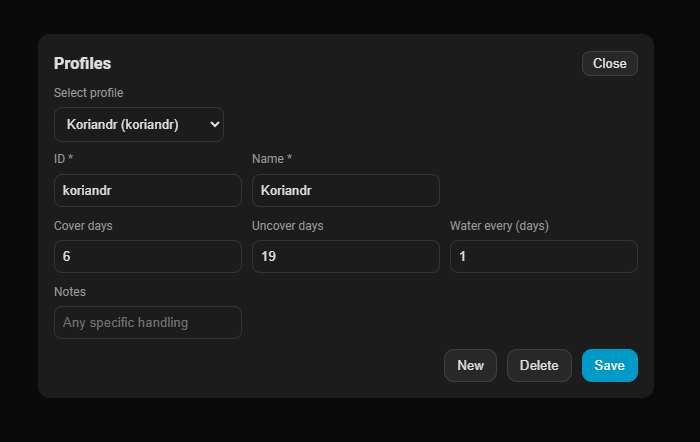This screenshot has height=442, width=700.
Task: Click the Cover days input showing 6
Action: 148,257
